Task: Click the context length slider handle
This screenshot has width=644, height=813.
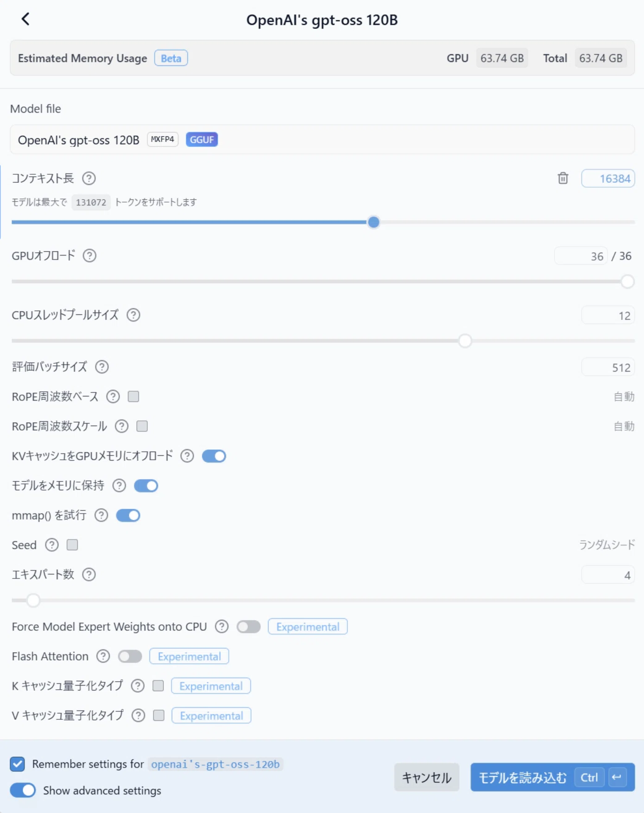Action: tap(373, 222)
